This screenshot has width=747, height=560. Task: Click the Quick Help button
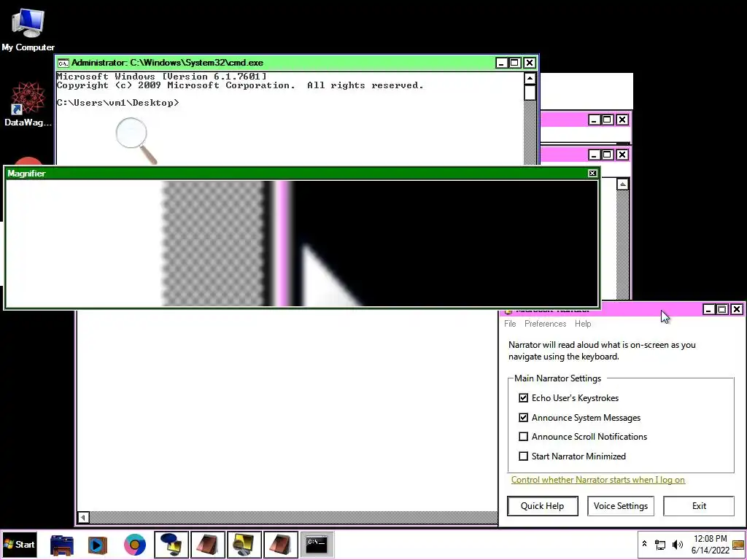(543, 506)
